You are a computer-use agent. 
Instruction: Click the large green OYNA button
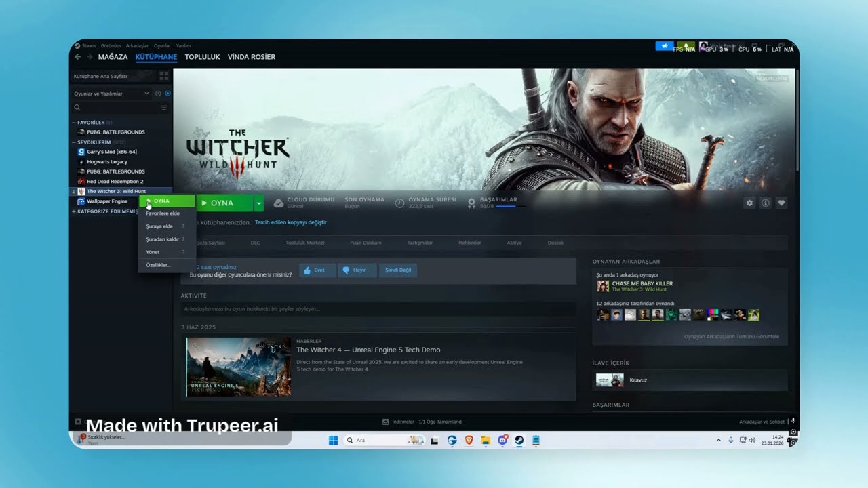pyautogui.click(x=224, y=203)
